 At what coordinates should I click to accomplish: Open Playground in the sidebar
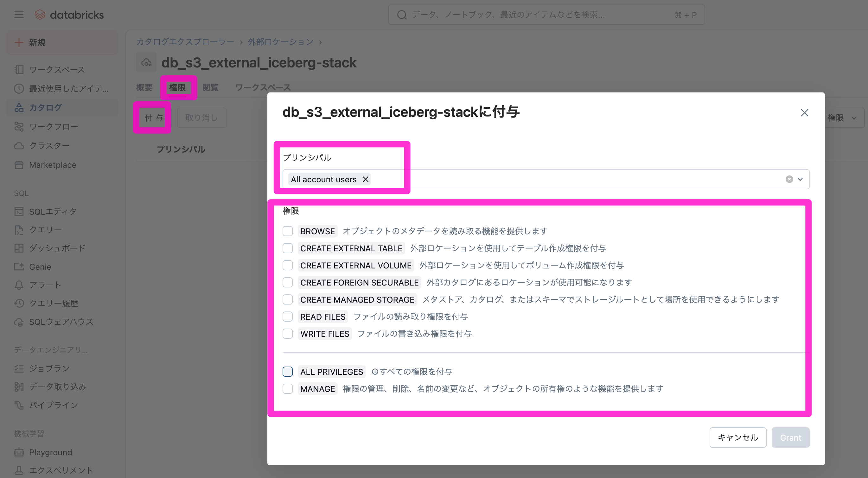click(51, 452)
